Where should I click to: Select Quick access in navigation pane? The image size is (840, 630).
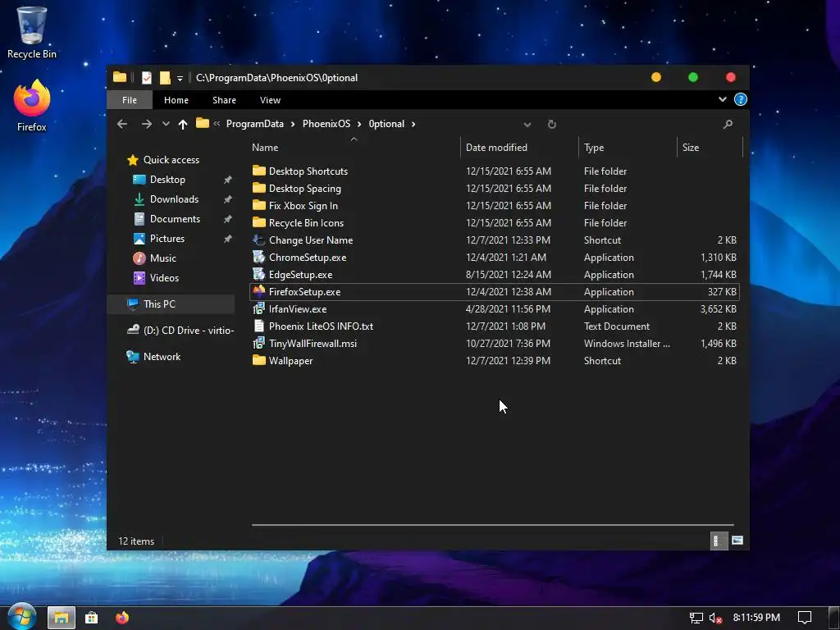click(x=171, y=160)
